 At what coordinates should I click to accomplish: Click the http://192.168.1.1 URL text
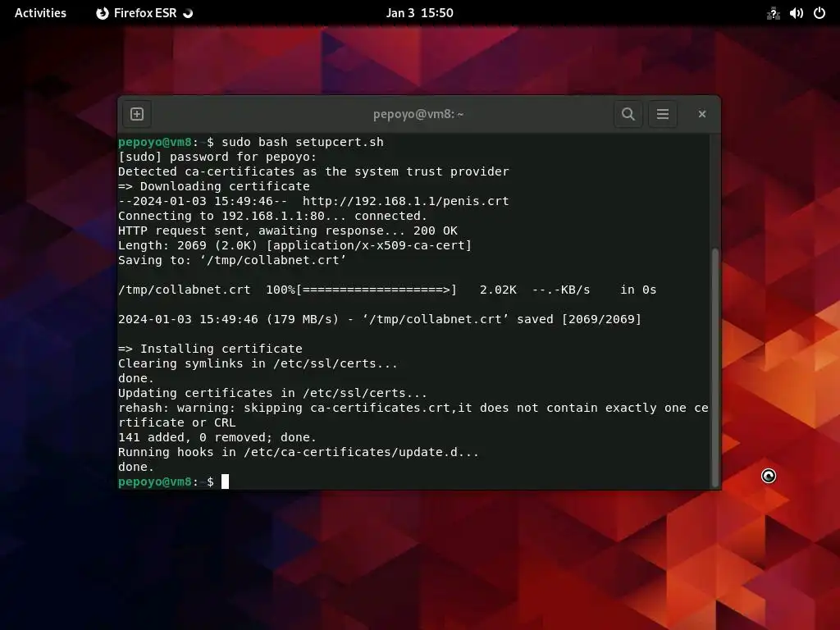point(405,201)
